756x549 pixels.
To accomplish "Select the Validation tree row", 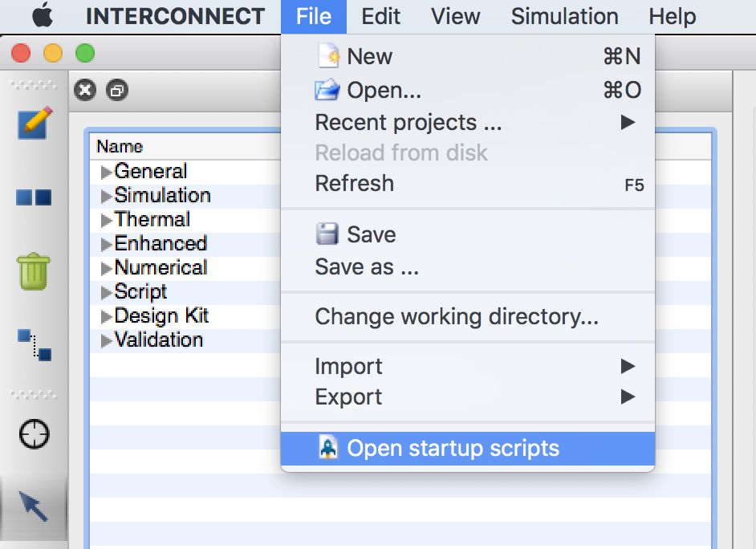I will [185, 340].
